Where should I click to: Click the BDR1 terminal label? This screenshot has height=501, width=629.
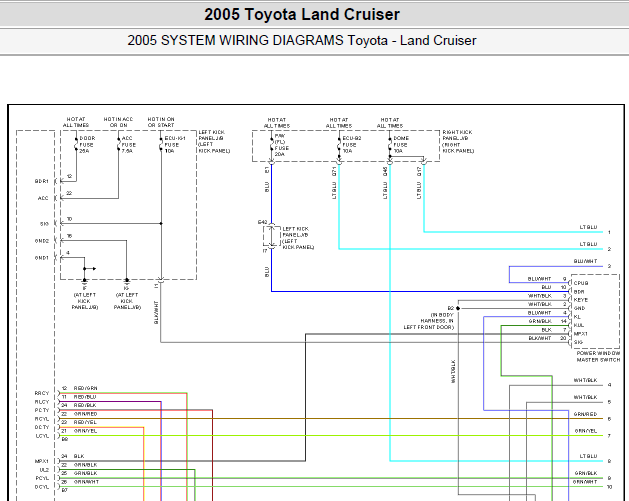click(41, 181)
